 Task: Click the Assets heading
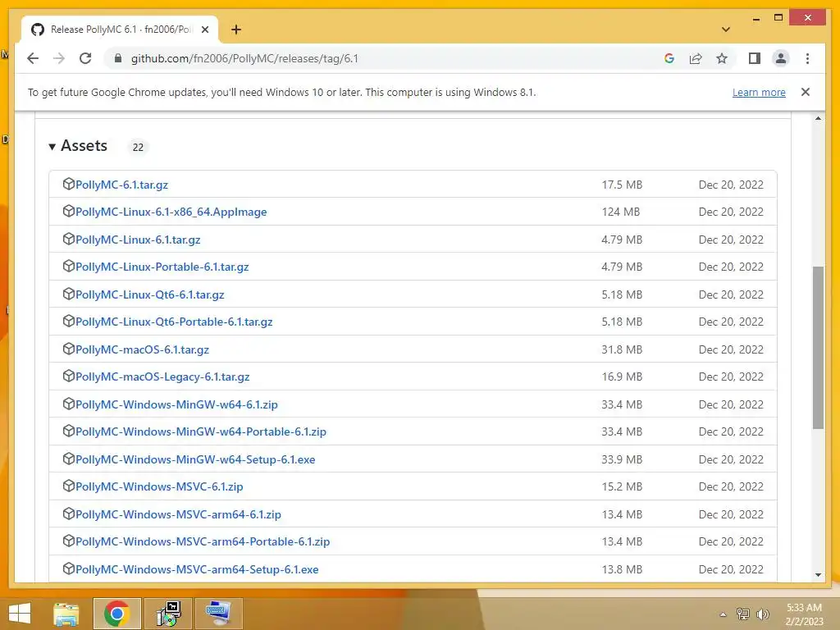[x=84, y=146]
